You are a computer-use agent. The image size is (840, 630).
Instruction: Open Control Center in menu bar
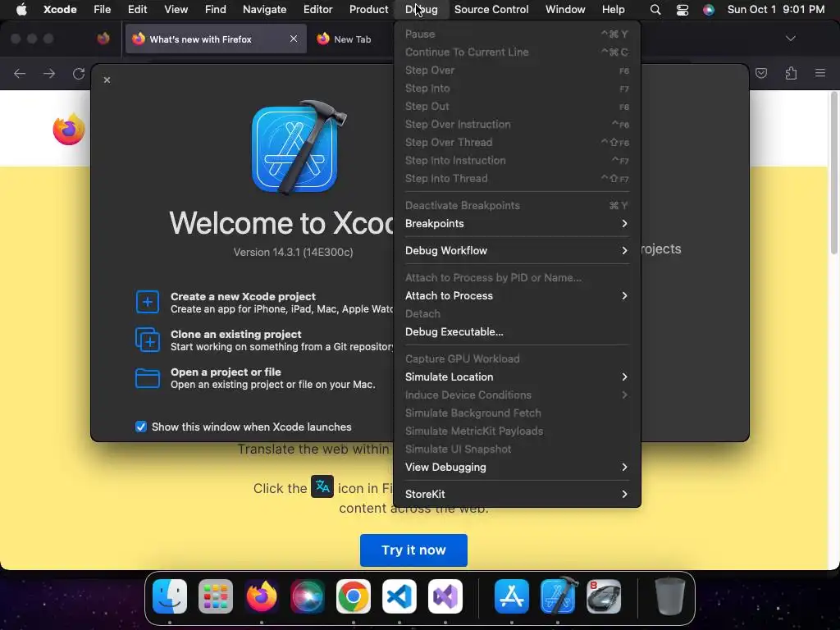click(682, 9)
